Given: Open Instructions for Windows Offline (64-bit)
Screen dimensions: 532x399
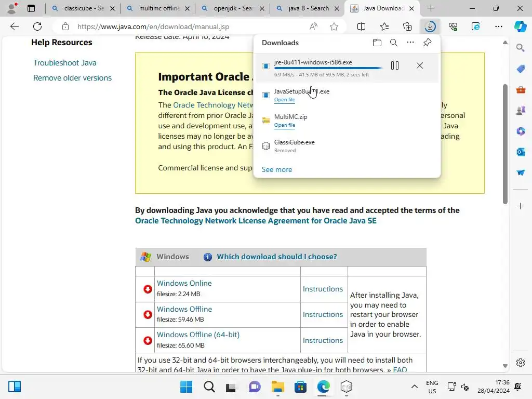Looking at the screenshot, I should [x=323, y=340].
